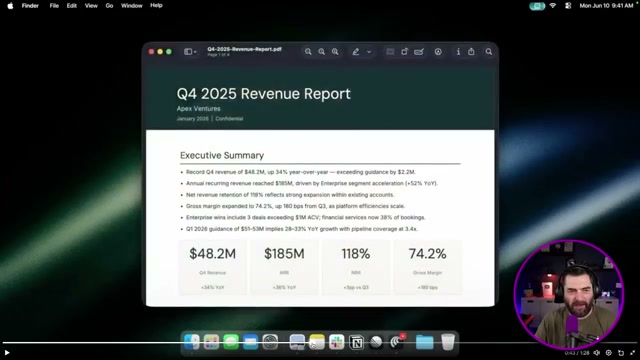640x360 pixels.
Task: Open the Finder menu in the menu bar
Action: point(30,6)
